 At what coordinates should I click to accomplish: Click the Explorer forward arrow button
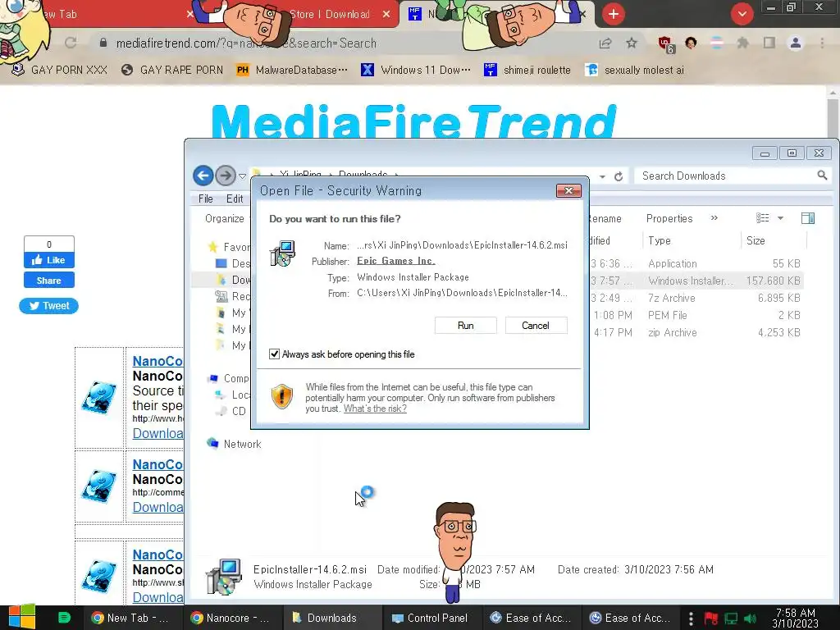pyautogui.click(x=226, y=176)
